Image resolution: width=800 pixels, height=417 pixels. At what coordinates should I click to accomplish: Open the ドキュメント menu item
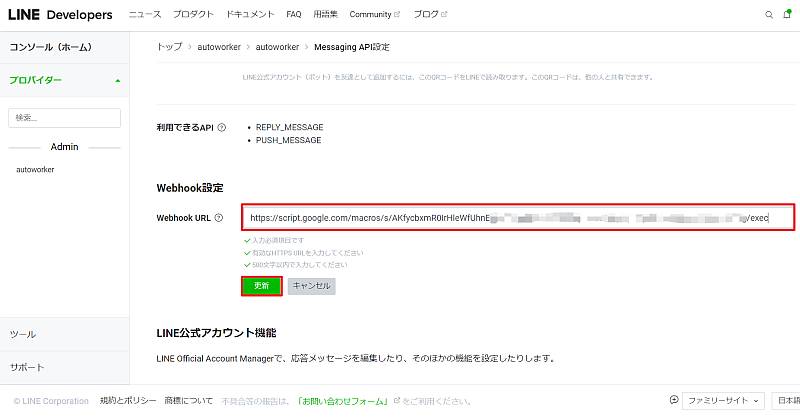tap(250, 14)
